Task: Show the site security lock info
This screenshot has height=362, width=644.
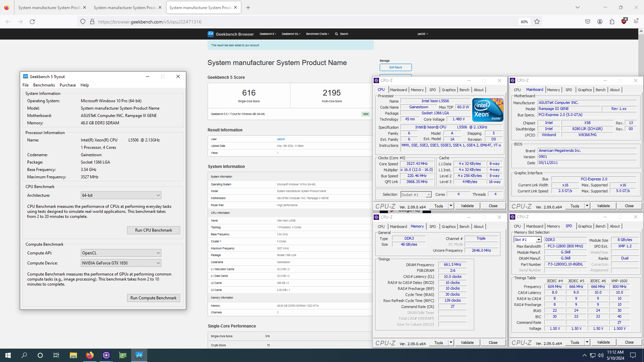Action: tap(92, 22)
